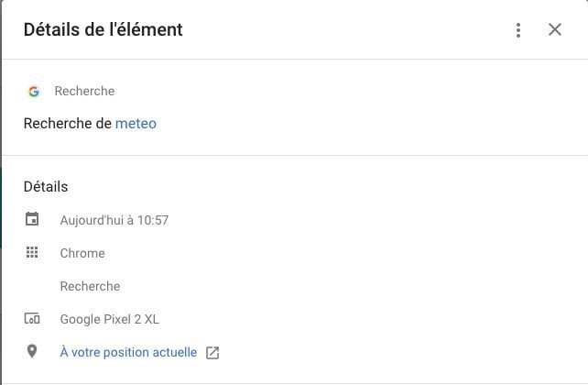Open the À votre position actuelle link

click(128, 352)
